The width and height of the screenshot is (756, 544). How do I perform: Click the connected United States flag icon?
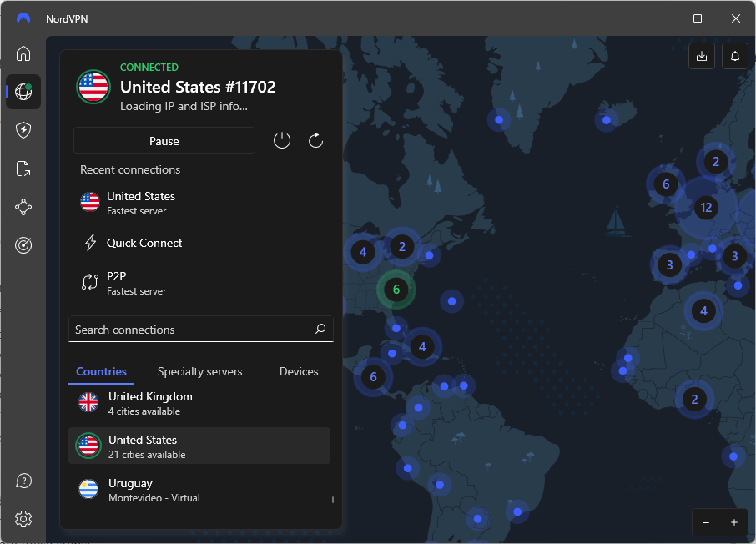93,87
